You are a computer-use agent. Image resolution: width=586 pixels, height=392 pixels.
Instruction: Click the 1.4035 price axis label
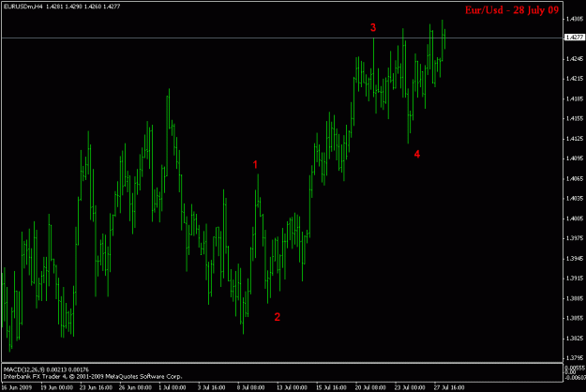575,199
